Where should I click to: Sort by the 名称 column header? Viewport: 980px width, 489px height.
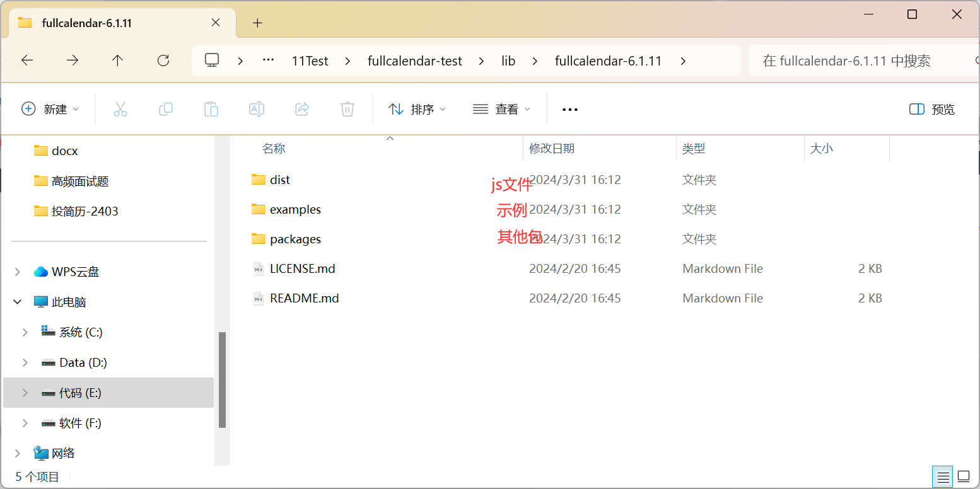274,149
